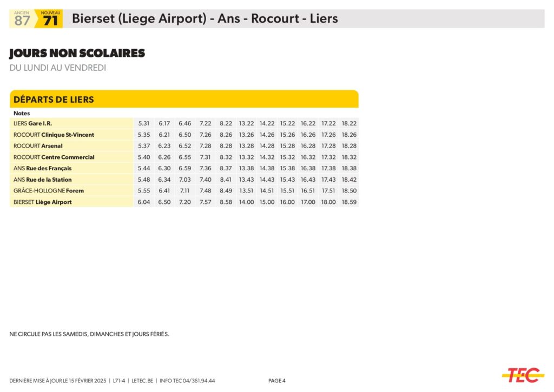The width and height of the screenshot is (554, 392).
Task: Click the 18.59 arrival at Bierset
Action: click(x=349, y=202)
